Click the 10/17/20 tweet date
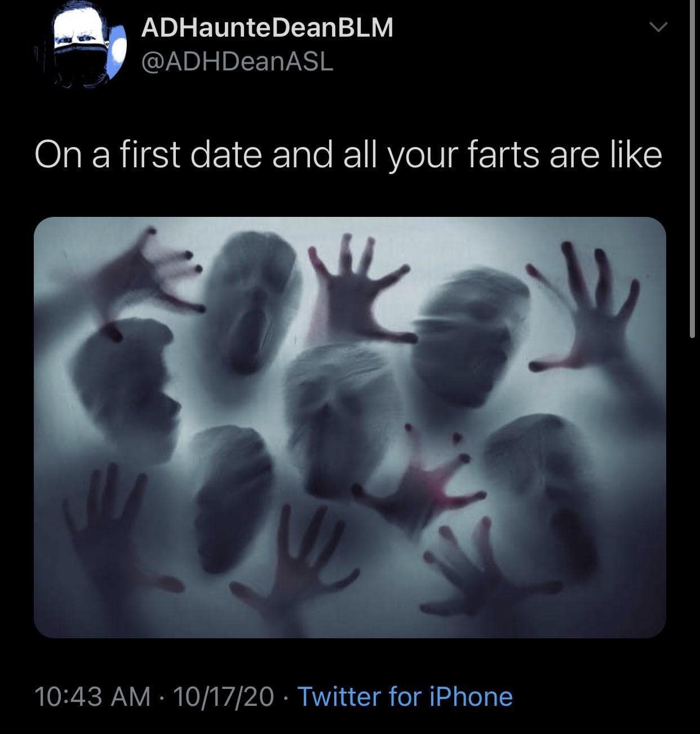The height and width of the screenshot is (734, 700). (224, 697)
